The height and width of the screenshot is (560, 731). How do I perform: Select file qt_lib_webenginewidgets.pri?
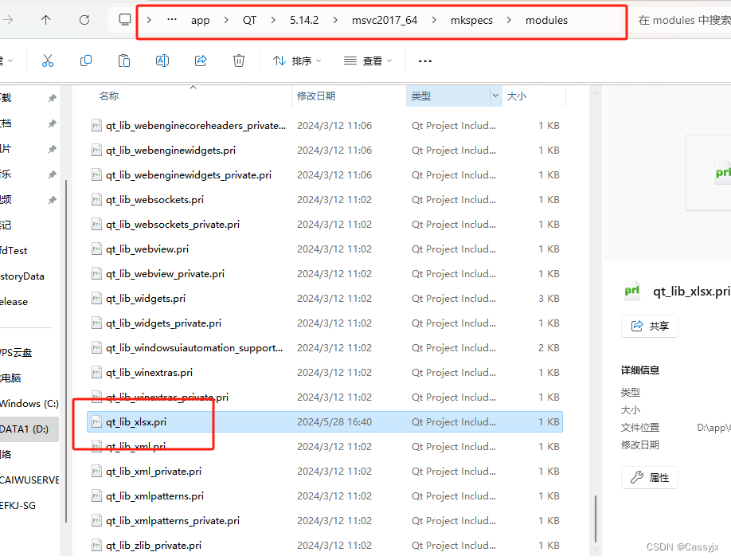click(x=324, y=150)
